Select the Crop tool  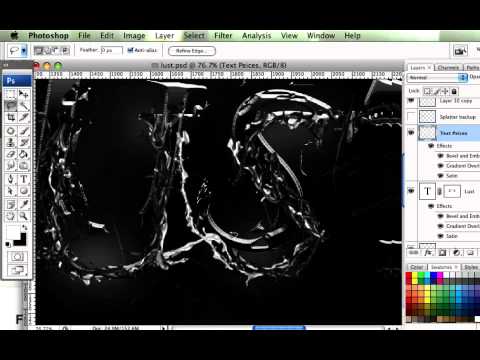pyautogui.click(x=11, y=117)
